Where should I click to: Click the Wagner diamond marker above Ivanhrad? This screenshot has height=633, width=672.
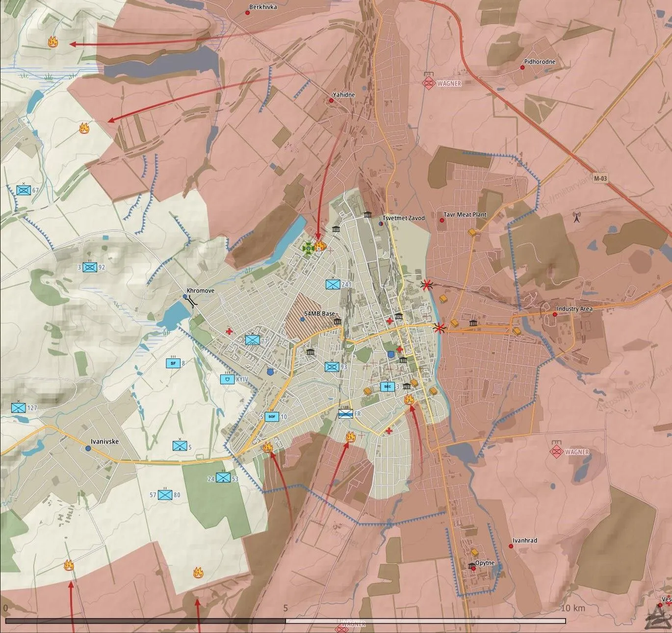(556, 451)
